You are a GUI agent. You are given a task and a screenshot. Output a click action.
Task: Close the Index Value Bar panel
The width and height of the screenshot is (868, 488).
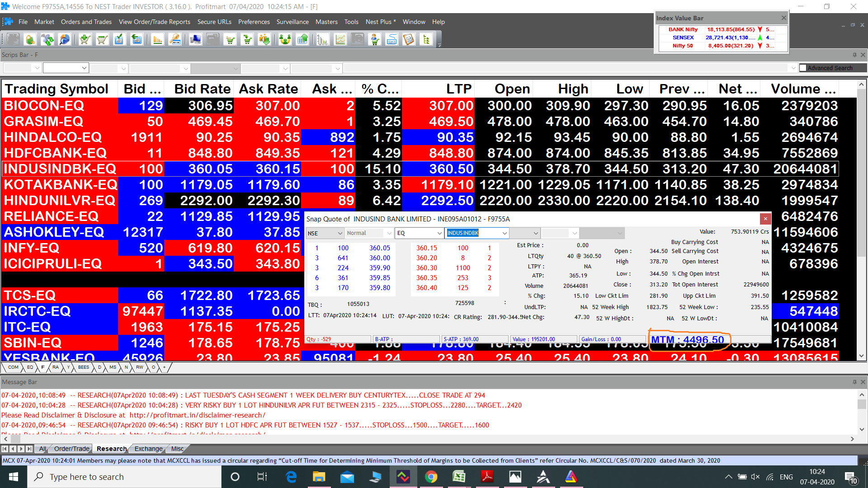783,18
